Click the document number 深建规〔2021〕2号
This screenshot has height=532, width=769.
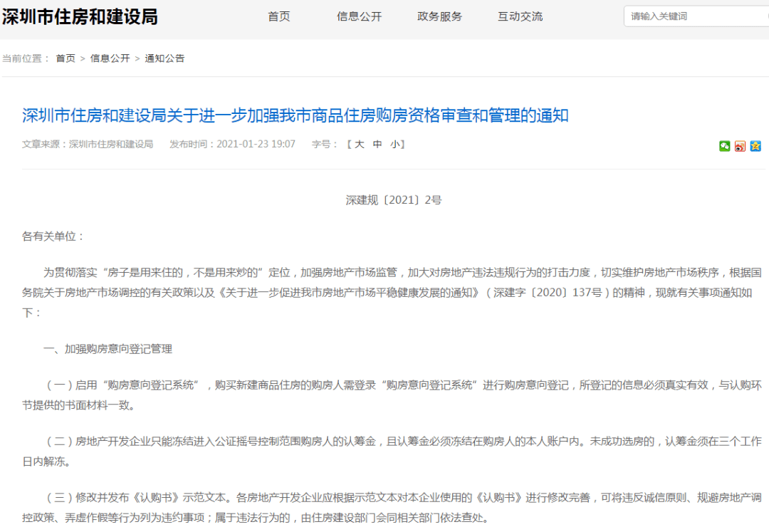394,200
